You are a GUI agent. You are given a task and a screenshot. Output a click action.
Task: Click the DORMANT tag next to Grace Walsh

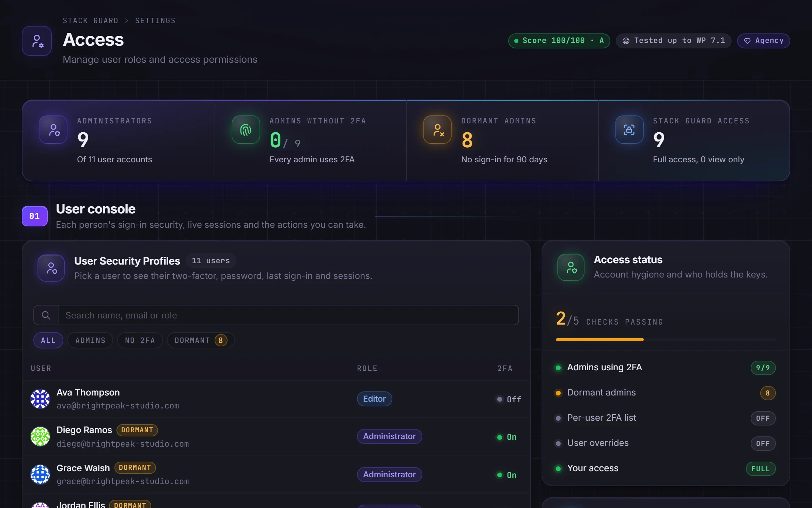pos(135,467)
